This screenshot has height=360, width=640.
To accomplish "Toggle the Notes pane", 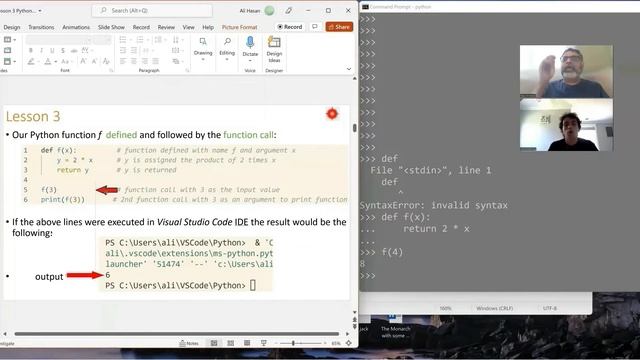I will (189, 343).
